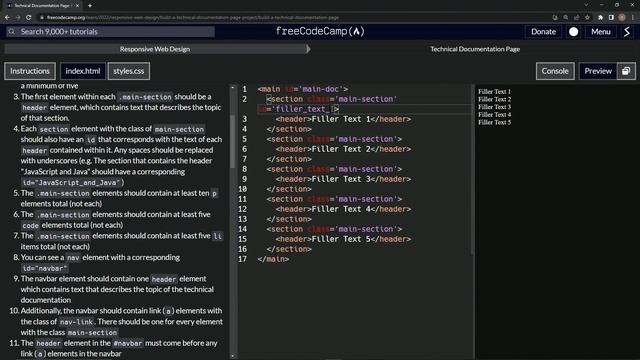Open the browser side panel icon
The image size is (640, 360).
pos(611,18)
